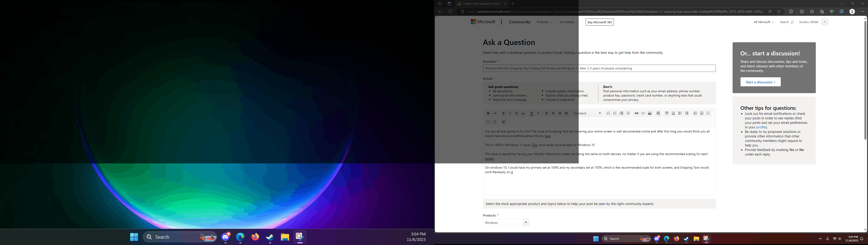Insert a table with the table icon
Image resolution: width=868 pixels, height=245 pixels.
(658, 113)
